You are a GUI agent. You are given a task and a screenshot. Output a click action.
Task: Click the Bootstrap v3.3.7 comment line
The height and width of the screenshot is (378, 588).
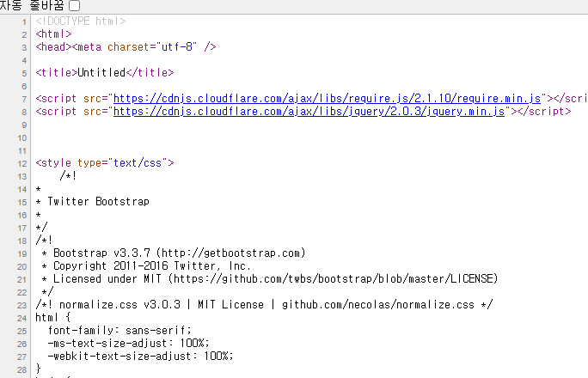[174, 253]
